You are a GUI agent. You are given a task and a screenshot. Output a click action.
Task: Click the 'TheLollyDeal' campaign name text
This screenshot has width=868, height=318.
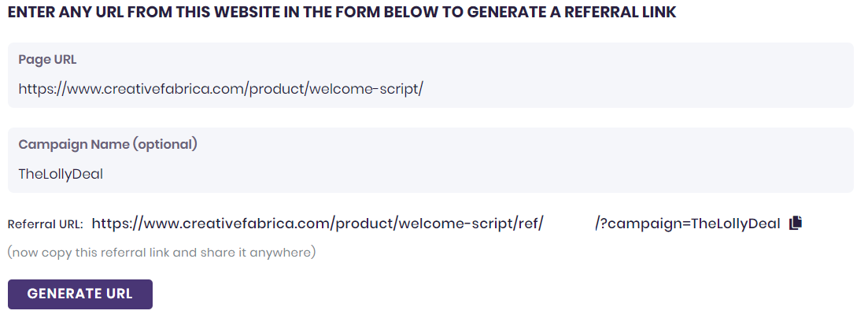61,174
